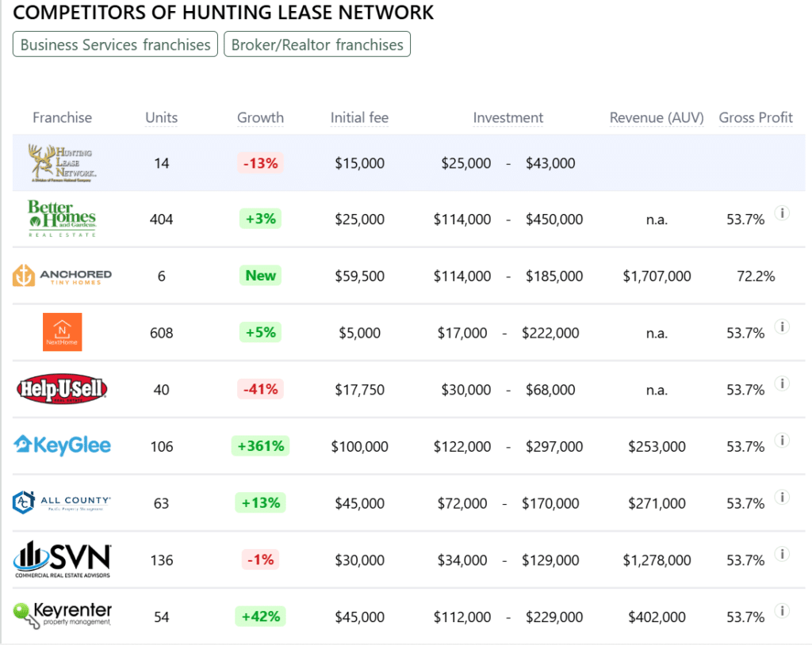
Task: Click the +5% growth badge
Action: pyautogui.click(x=260, y=332)
